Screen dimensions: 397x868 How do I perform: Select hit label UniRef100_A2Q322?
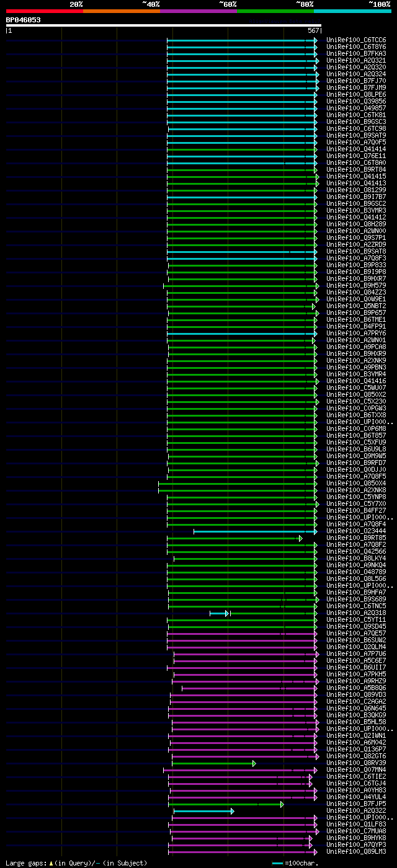coord(356,811)
